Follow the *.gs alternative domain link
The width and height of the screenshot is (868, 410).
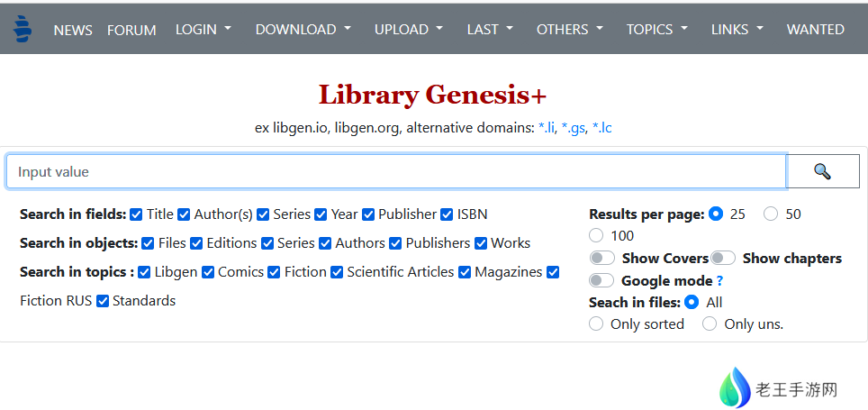point(573,128)
